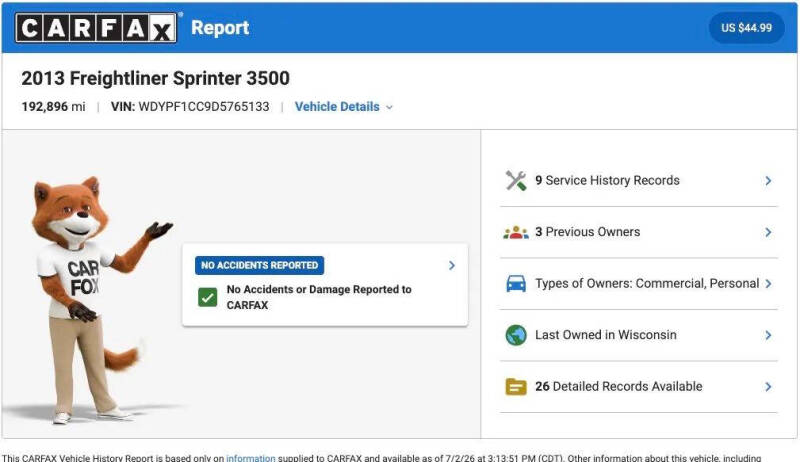Click the Vehicle Details chevron arrow
The height and width of the screenshot is (462, 800).
[389, 107]
